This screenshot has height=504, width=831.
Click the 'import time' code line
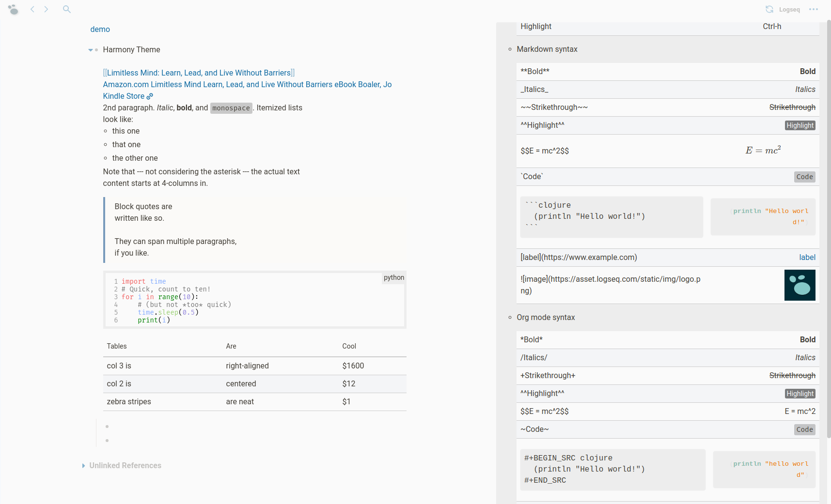pos(143,281)
